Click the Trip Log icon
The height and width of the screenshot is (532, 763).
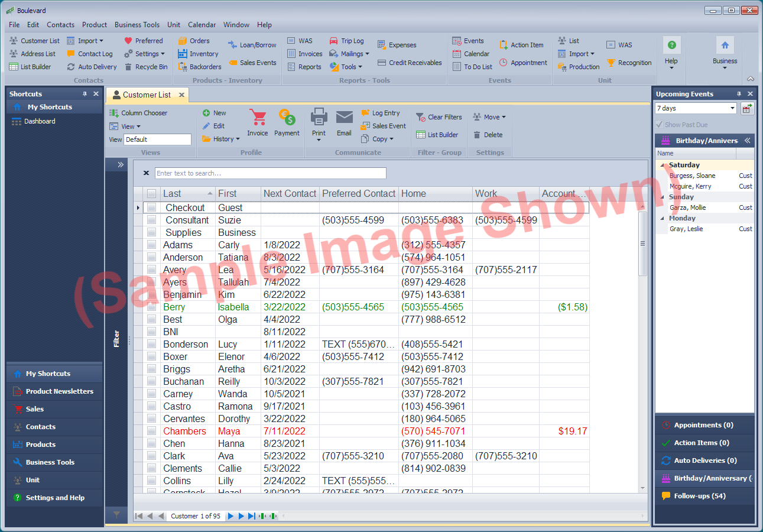[x=347, y=40]
